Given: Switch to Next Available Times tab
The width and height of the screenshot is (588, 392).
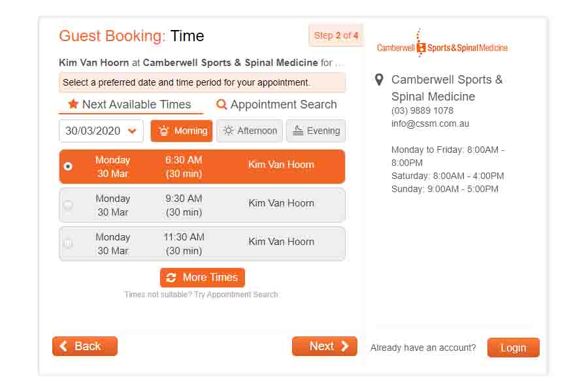Looking at the screenshot, I should (131, 105).
